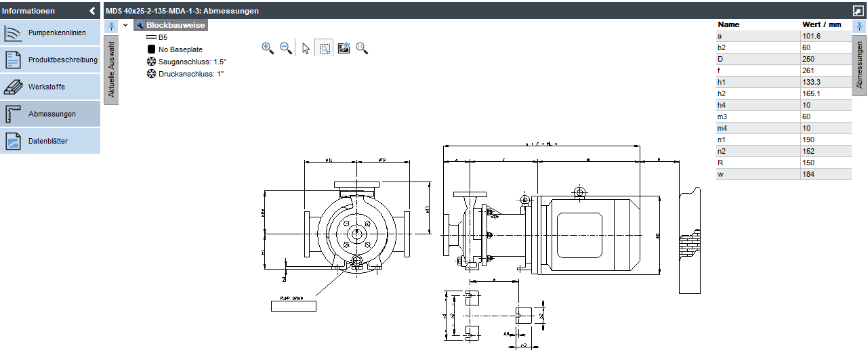Go to the Produktbeschreibung section
The height and width of the screenshot is (361, 868).
(50, 60)
